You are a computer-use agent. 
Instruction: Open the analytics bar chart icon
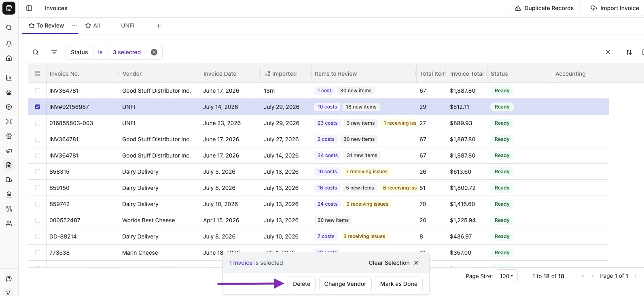9,78
